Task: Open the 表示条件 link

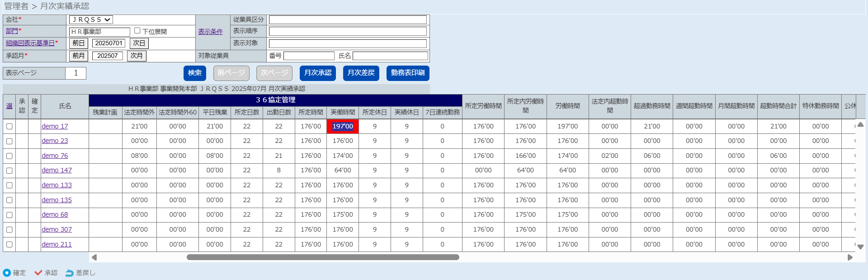Action: [x=210, y=32]
